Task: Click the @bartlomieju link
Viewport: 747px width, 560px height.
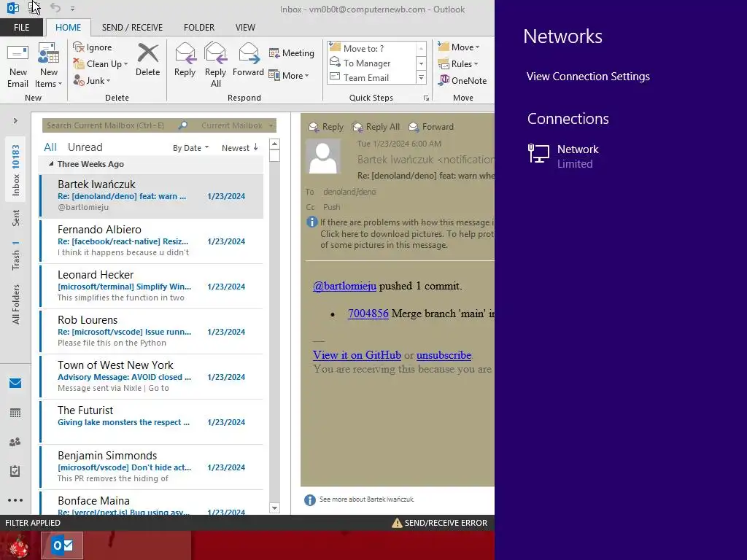Action: pyautogui.click(x=344, y=286)
